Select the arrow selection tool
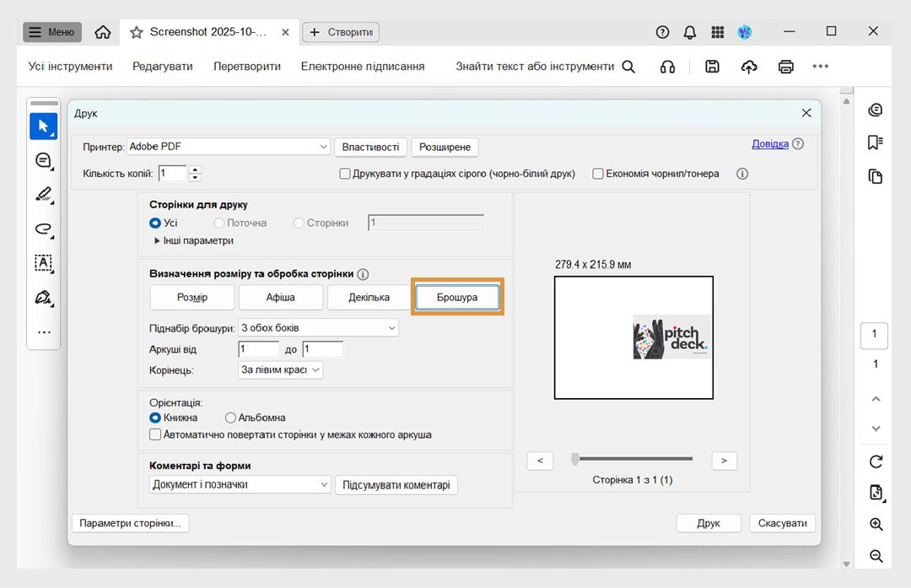 [44, 126]
